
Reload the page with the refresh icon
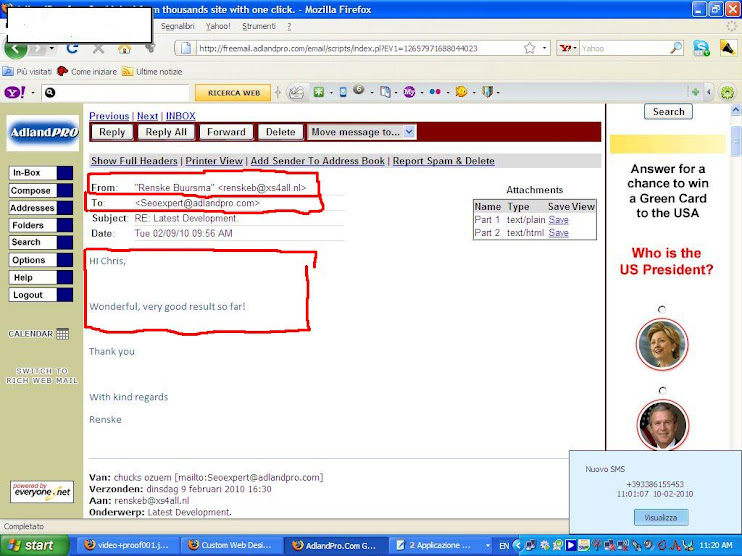[72, 48]
